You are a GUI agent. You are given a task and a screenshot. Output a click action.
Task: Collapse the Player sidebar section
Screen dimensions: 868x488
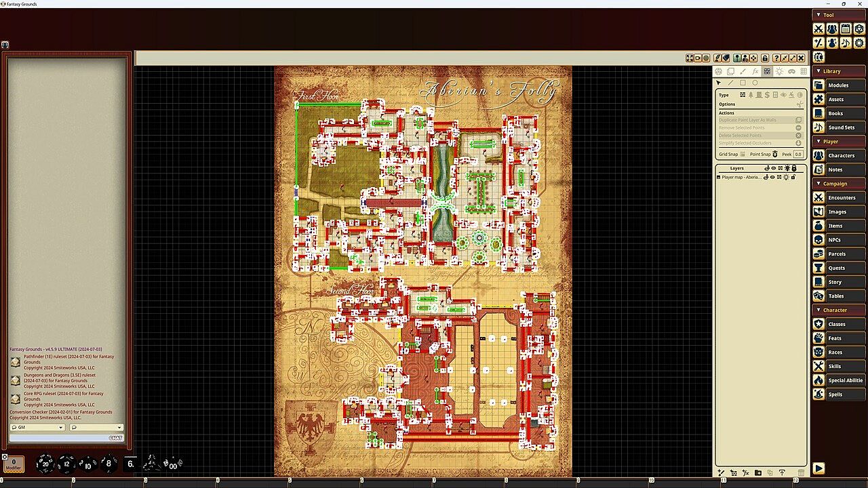click(839, 142)
